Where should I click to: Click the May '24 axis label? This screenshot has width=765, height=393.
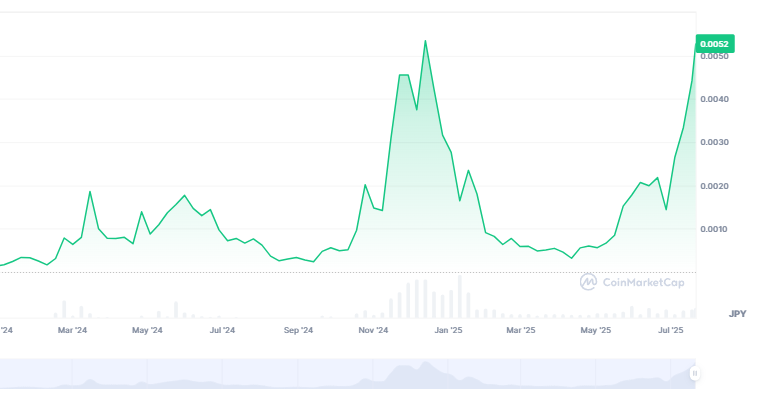147,331
